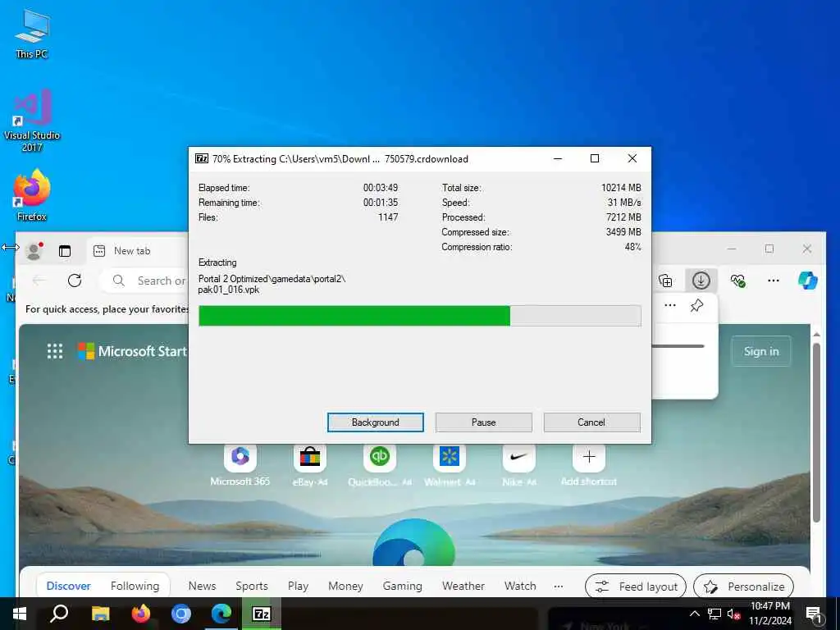This screenshot has height=630, width=840.
Task: Open Edge tab actions menu icon
Action: click(65, 251)
